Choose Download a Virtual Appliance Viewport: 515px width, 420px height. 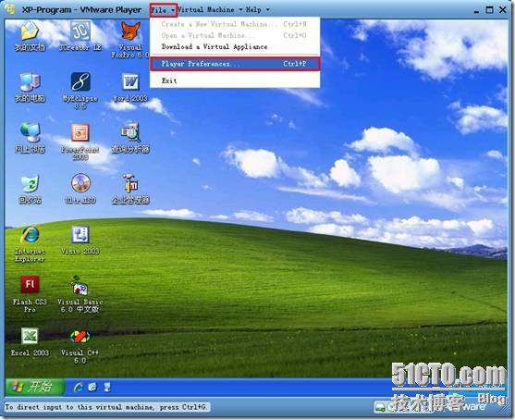click(x=235, y=46)
